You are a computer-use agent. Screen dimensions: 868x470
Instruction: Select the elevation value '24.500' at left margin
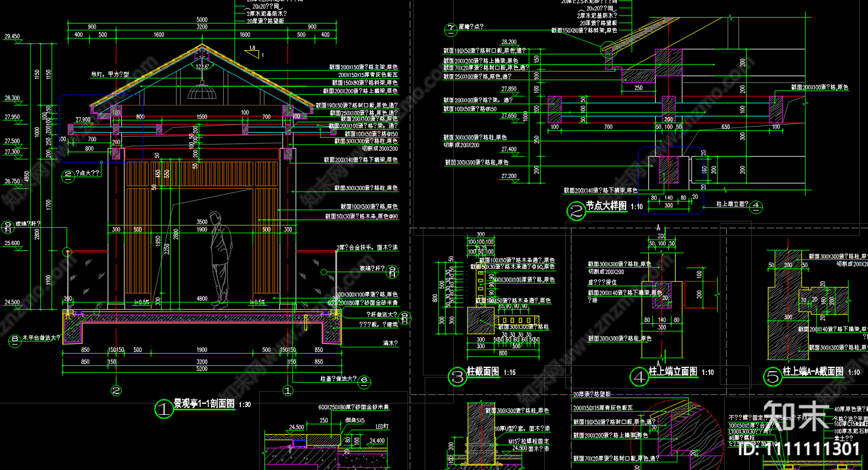[12, 302]
